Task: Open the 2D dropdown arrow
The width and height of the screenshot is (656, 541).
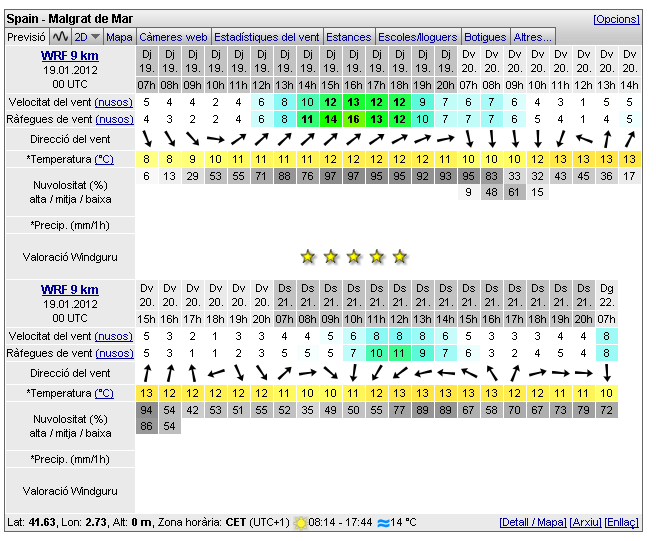Action: (95, 37)
